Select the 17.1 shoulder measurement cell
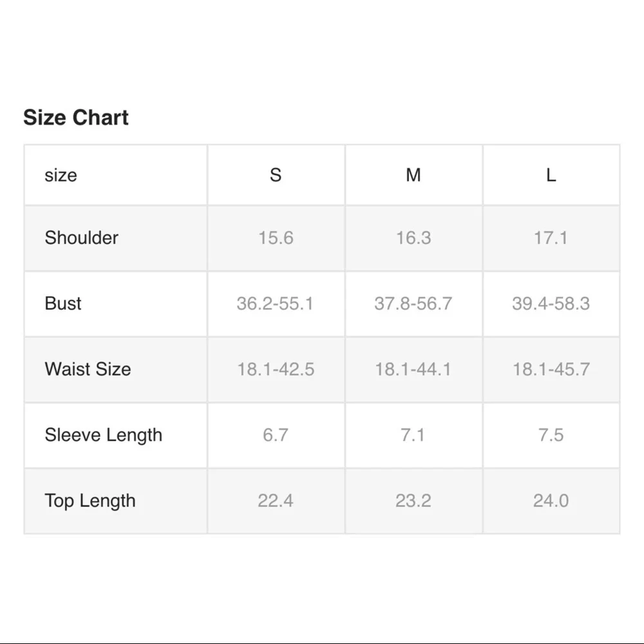This screenshot has height=644, width=644. (551, 238)
